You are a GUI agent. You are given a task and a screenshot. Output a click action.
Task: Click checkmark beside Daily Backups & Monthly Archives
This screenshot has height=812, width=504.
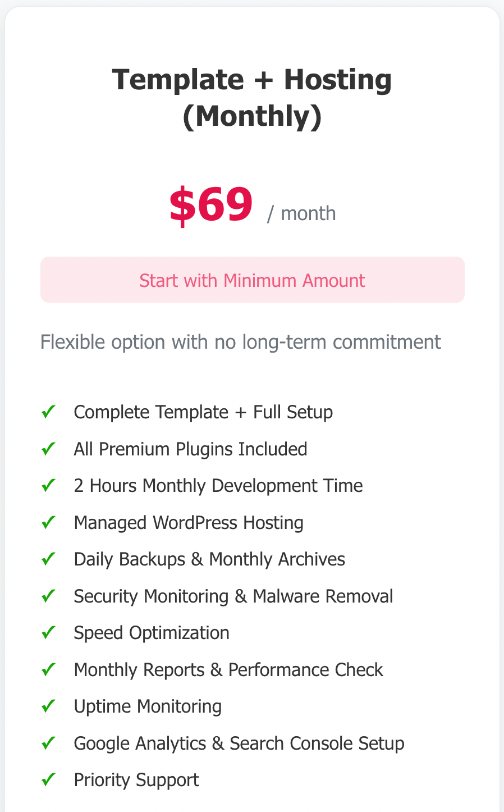click(48, 559)
